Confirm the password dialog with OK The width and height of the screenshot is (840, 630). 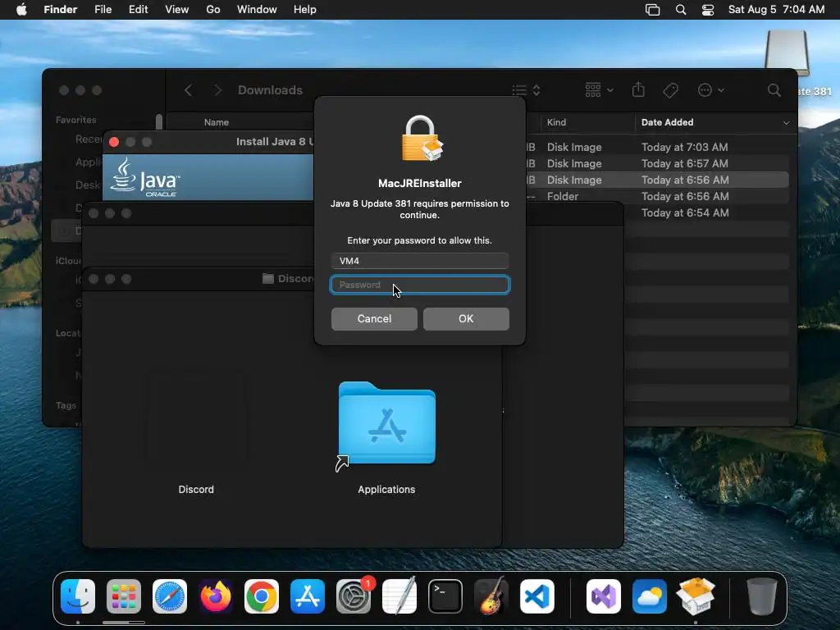click(x=466, y=319)
